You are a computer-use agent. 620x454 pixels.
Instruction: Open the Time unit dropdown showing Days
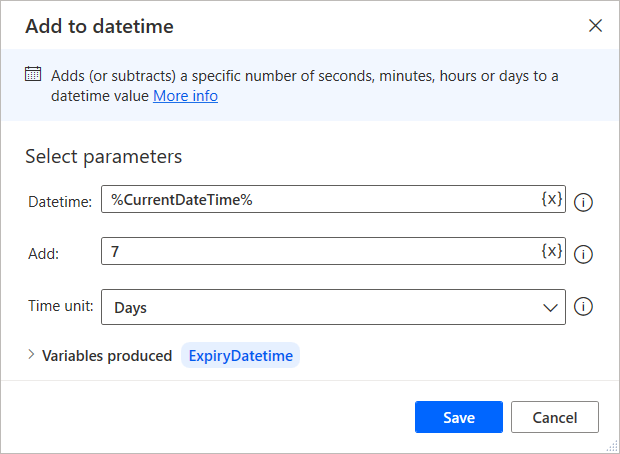coord(333,307)
